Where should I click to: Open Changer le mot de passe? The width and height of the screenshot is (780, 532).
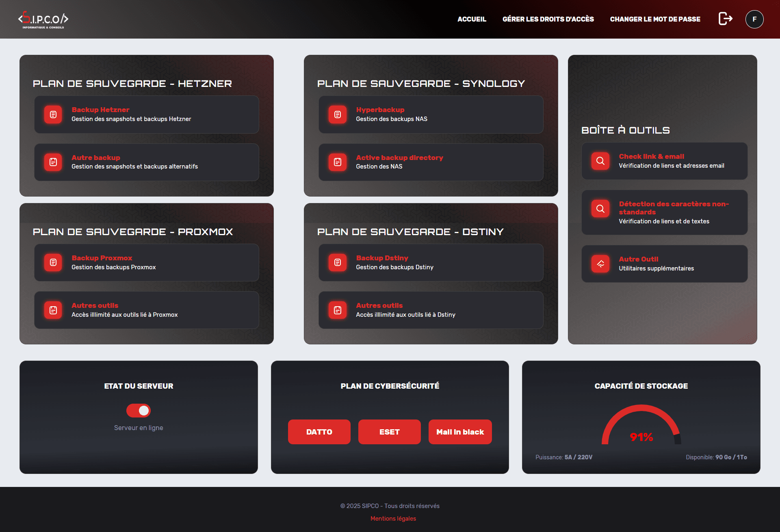point(655,19)
